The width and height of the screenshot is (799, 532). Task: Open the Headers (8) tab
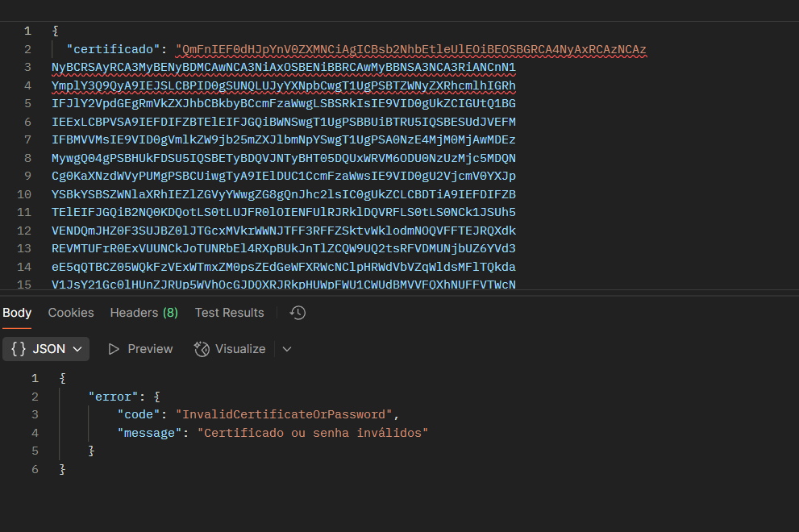click(144, 313)
